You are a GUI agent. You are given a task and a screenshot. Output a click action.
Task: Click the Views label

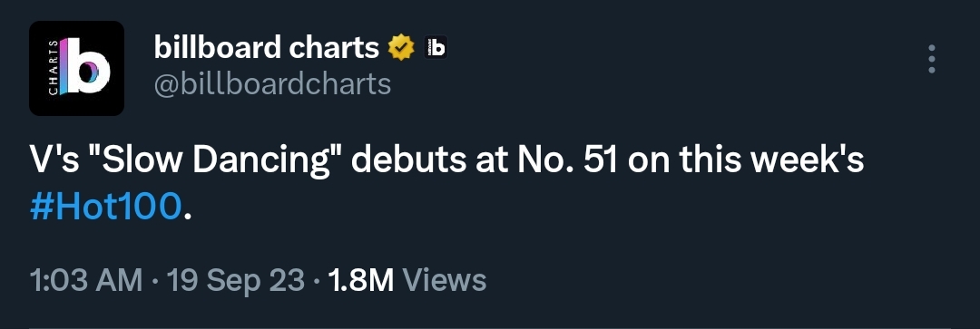click(x=445, y=281)
